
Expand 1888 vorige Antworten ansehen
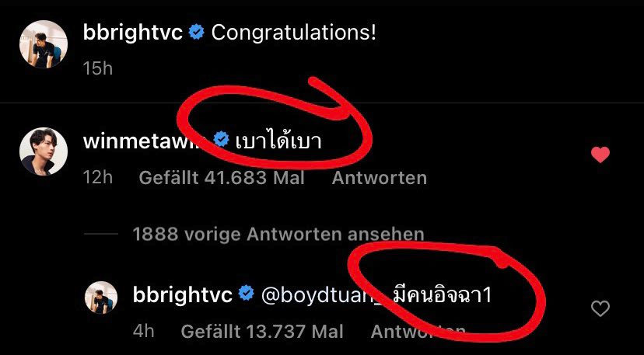(x=278, y=235)
